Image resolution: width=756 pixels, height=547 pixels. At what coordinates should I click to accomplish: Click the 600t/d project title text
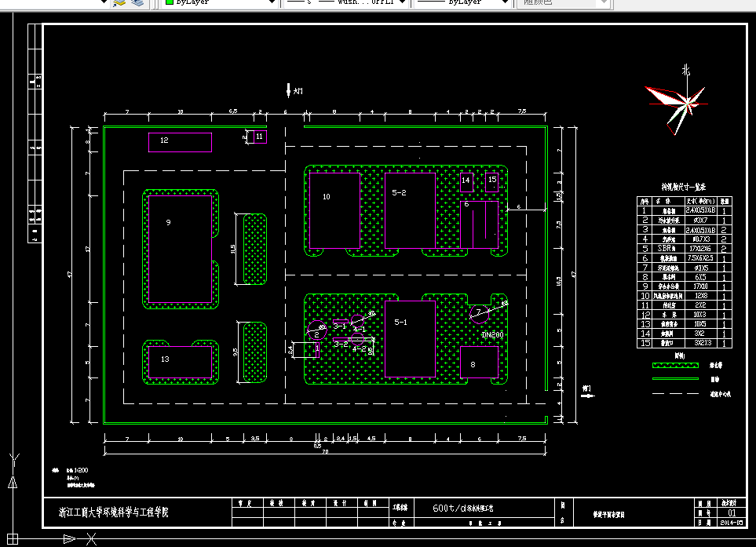[x=463, y=508]
